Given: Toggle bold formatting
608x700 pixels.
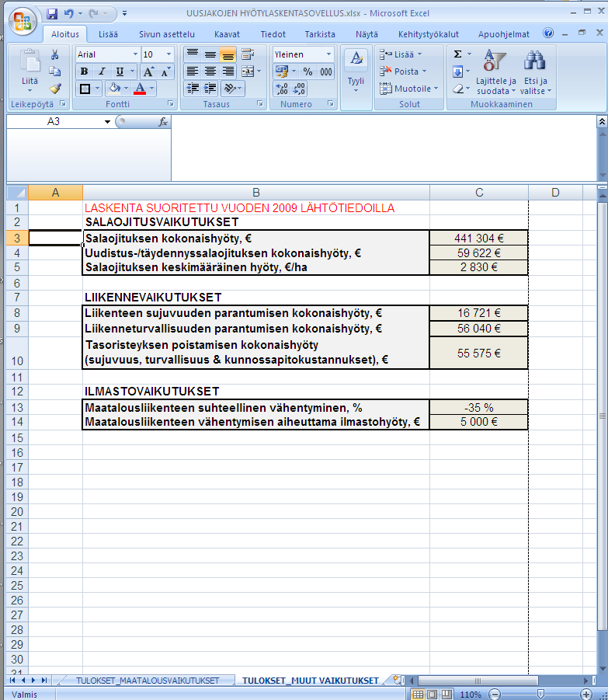Looking at the screenshot, I should pos(85,71).
